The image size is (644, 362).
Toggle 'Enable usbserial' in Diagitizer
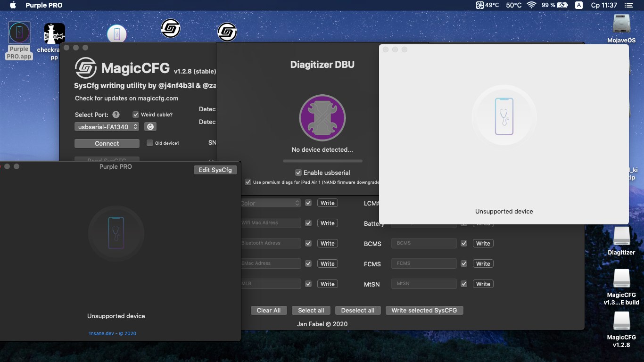tap(298, 173)
